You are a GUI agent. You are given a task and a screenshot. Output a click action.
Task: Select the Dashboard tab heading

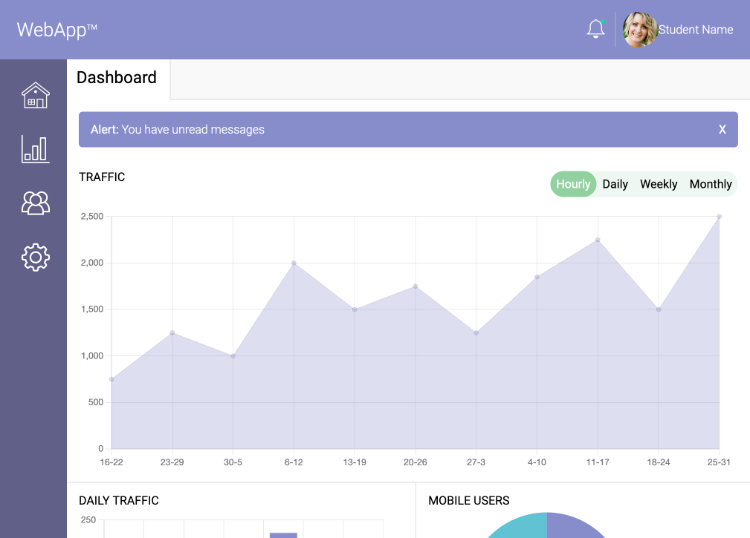tap(117, 77)
